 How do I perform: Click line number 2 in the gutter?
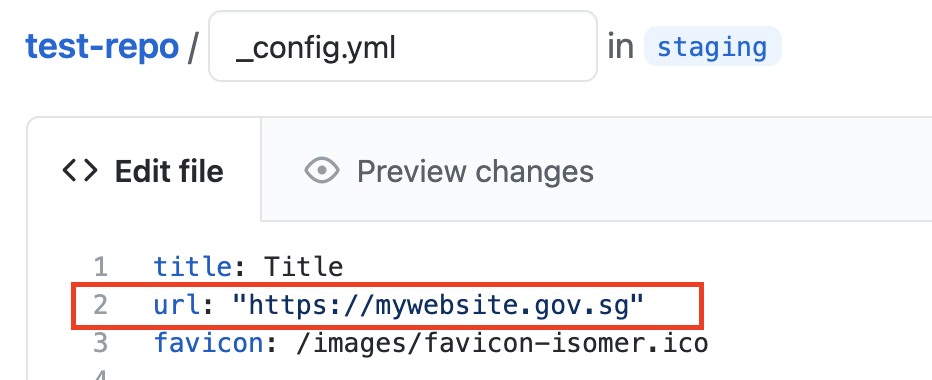(100, 305)
